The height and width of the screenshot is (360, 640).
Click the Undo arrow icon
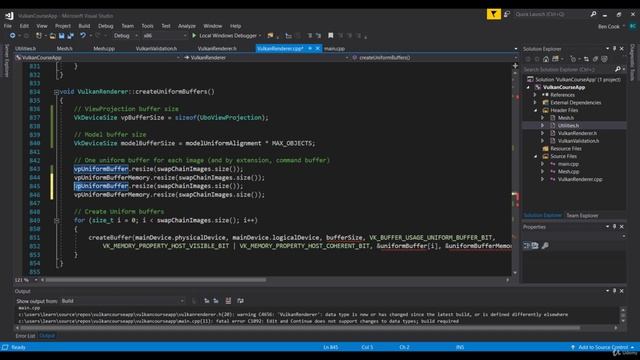[83, 36]
